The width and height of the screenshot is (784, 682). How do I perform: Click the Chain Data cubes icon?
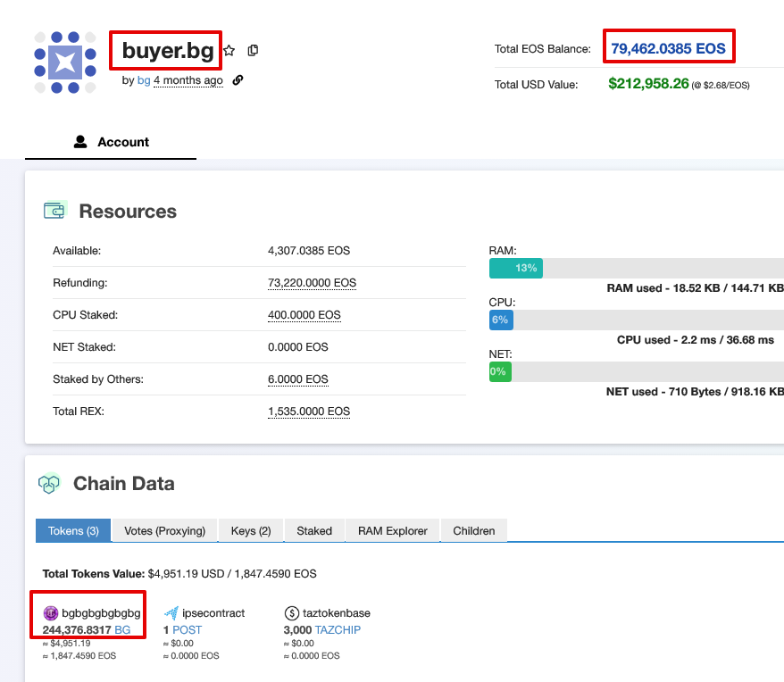pyautogui.click(x=49, y=483)
